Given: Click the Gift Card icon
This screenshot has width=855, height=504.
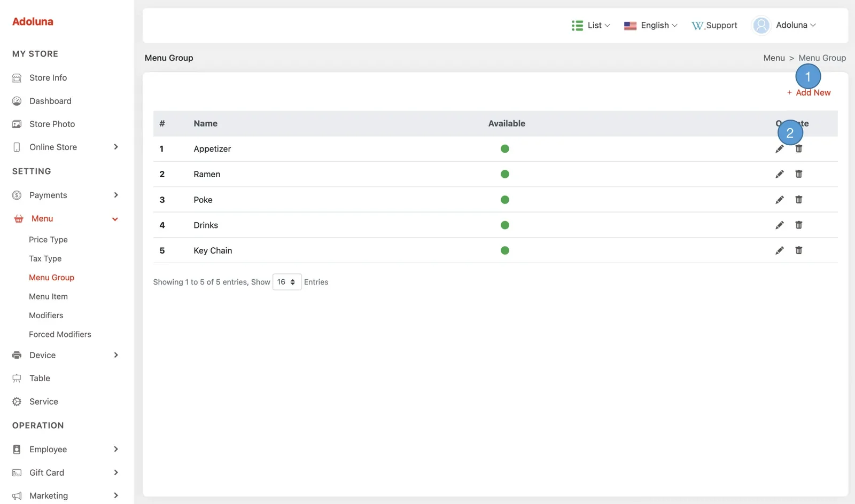Looking at the screenshot, I should (x=17, y=472).
